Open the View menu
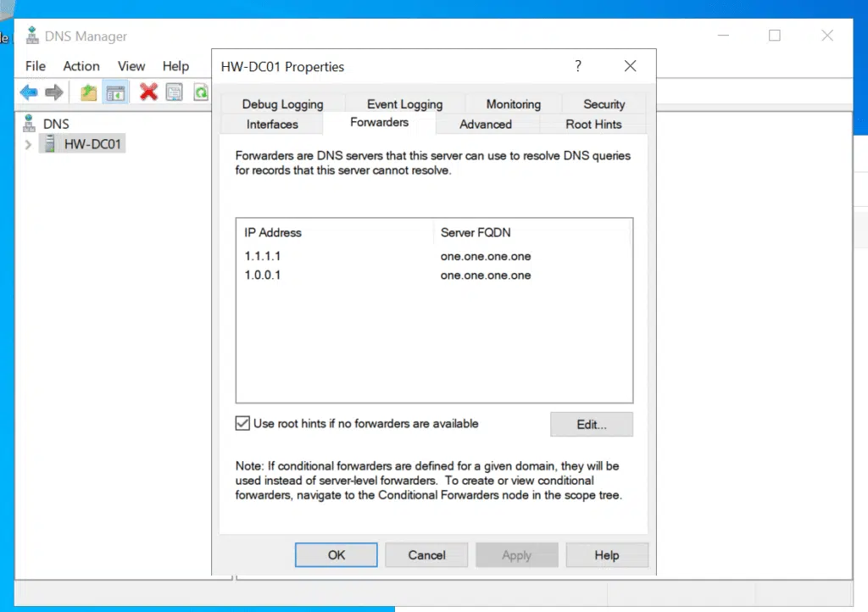Viewport: 868px width, 612px height. (131, 66)
